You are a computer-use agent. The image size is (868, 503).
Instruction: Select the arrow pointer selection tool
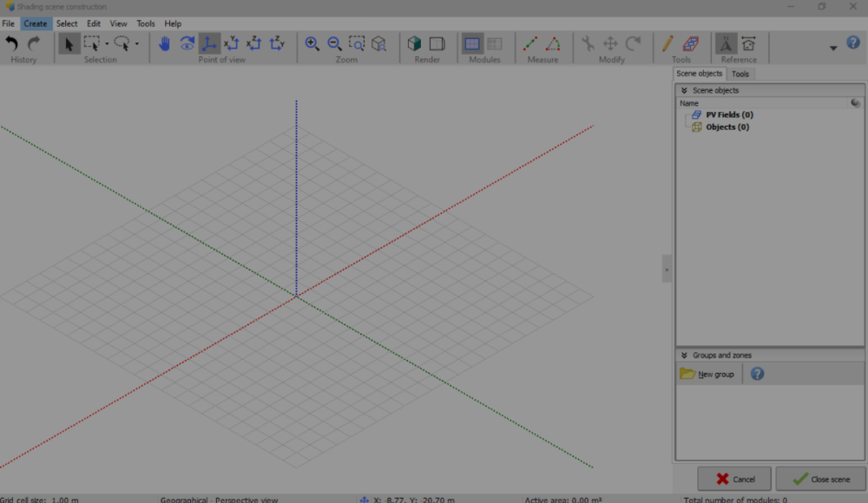point(69,43)
